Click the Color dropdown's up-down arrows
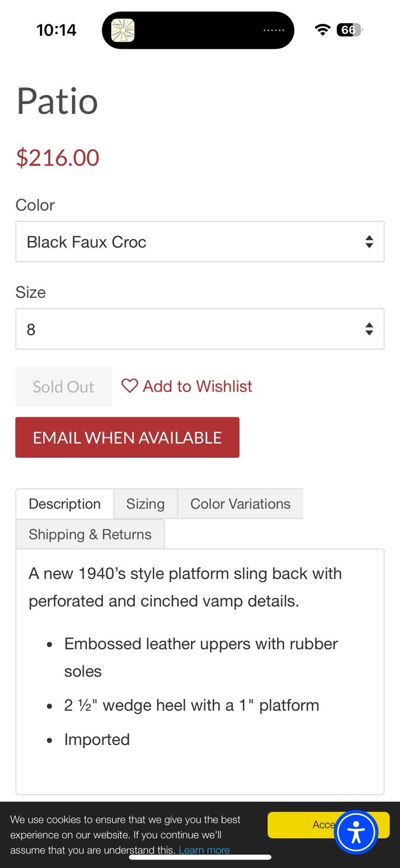The image size is (400, 868). pos(369,242)
